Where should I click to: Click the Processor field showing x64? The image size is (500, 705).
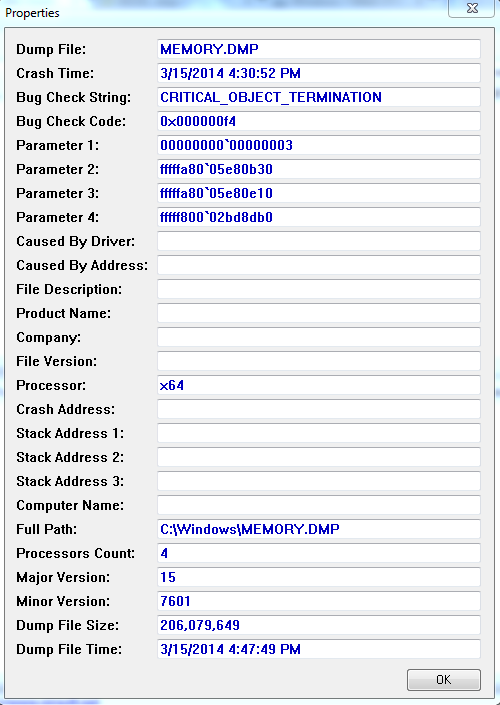point(319,385)
